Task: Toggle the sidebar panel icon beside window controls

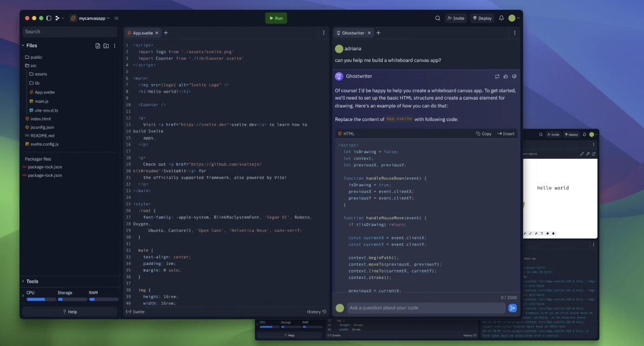Action: [49, 18]
